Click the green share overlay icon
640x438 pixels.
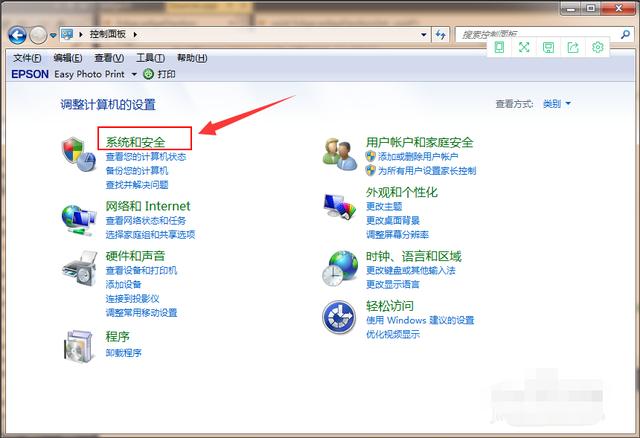click(573, 48)
